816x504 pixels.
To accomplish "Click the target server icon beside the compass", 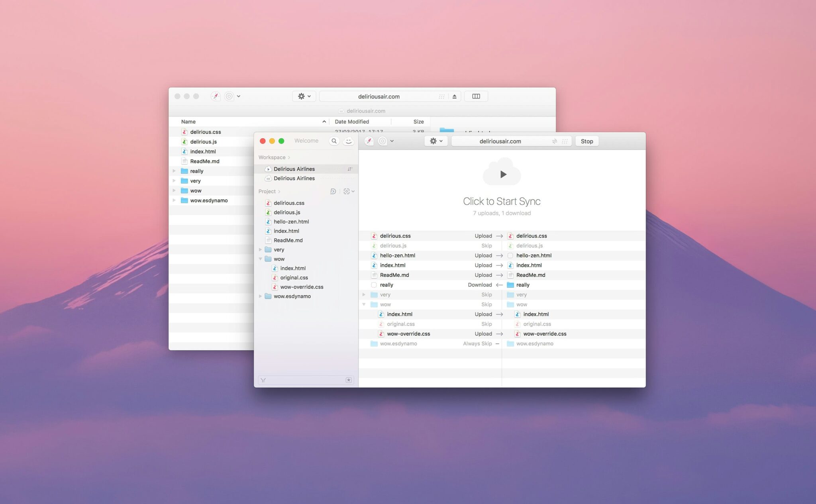I will point(382,141).
